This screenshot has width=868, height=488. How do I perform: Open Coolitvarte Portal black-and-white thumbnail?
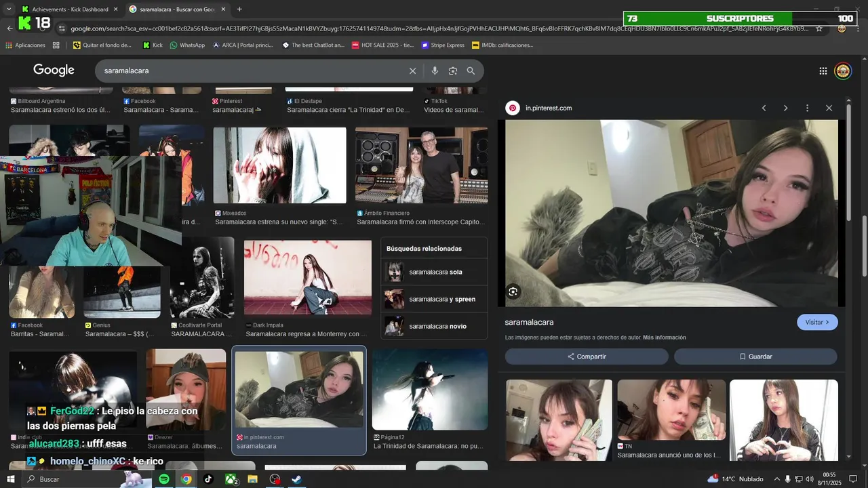coord(202,278)
